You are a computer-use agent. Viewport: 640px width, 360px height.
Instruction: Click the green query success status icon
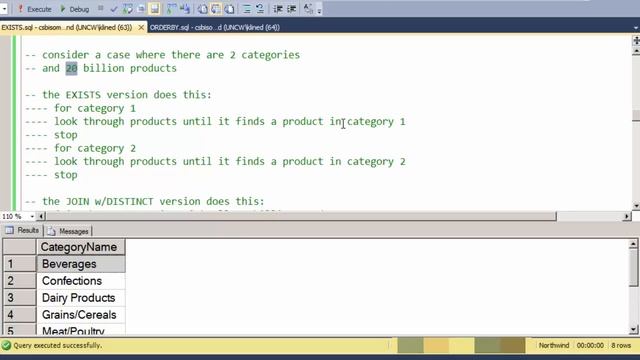pos(6,345)
